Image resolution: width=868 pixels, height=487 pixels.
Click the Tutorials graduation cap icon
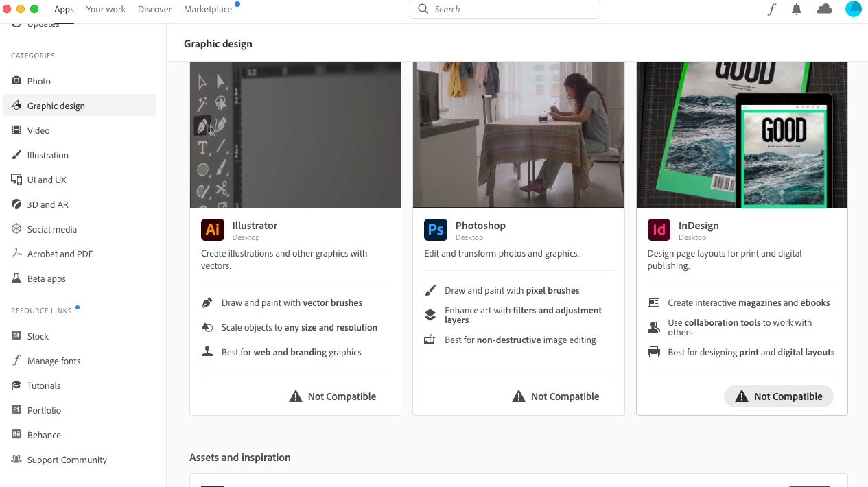(x=16, y=385)
